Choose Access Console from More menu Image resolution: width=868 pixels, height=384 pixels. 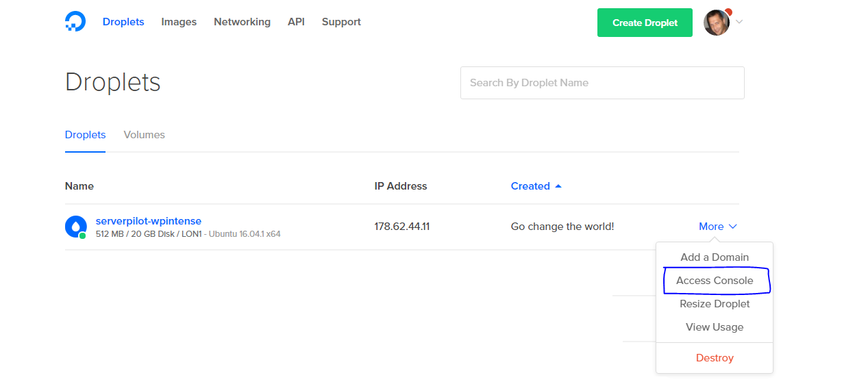pyautogui.click(x=715, y=281)
